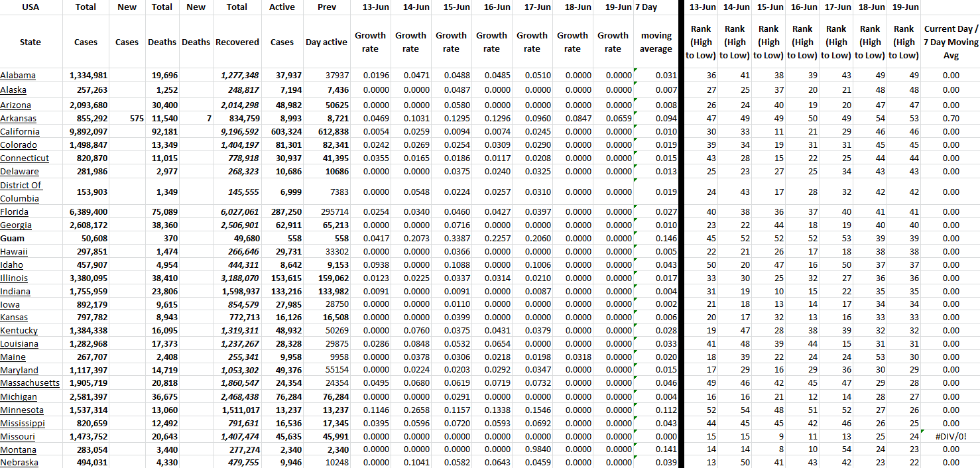The image size is (980, 468).
Task: Select the #DIV/0! error cell
Action: (x=950, y=436)
